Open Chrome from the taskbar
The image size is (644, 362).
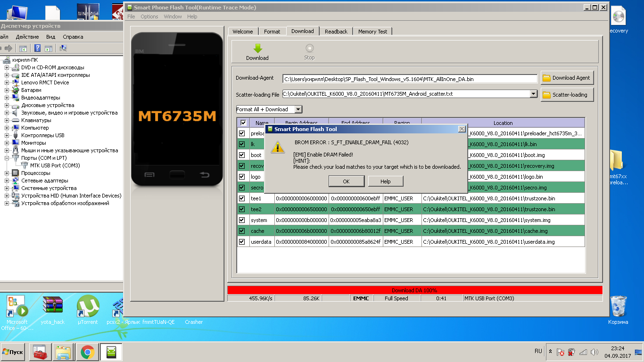pyautogui.click(x=86, y=352)
